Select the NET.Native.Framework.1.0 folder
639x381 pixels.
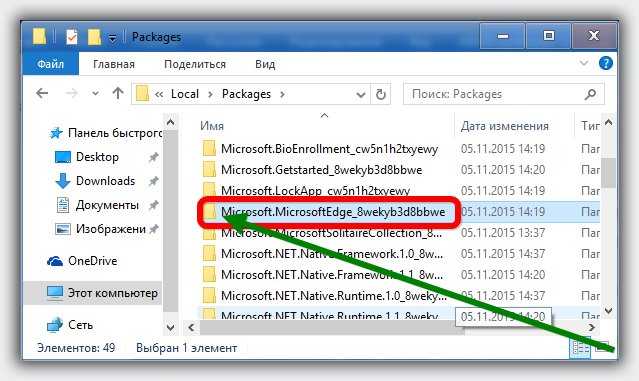332,254
